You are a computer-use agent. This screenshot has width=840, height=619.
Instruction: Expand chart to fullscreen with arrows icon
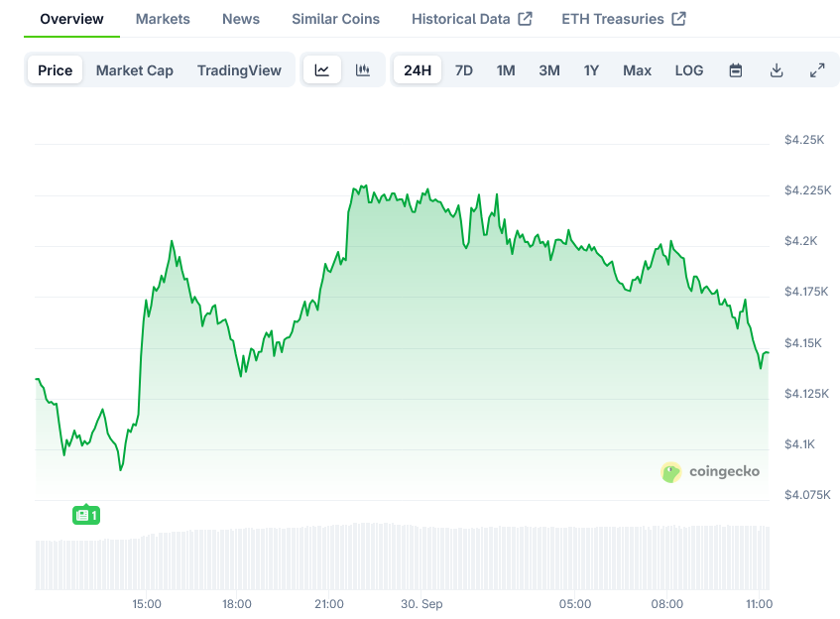tap(817, 69)
